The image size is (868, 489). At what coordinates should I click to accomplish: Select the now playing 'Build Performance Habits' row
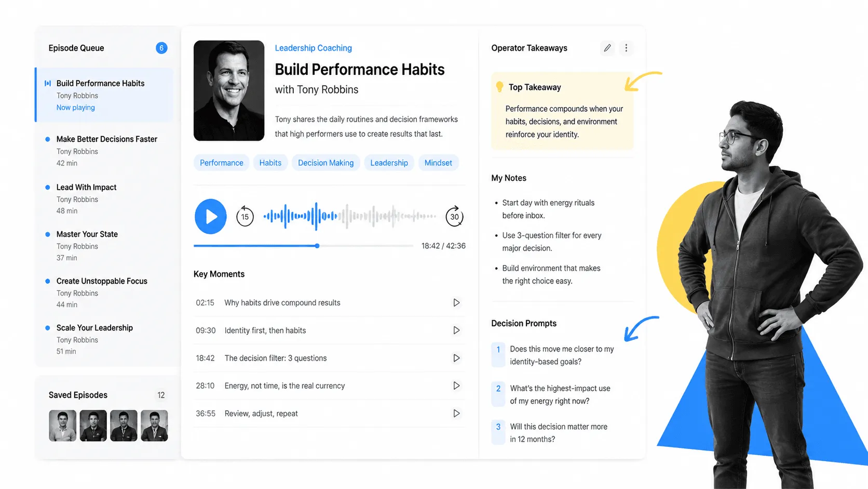click(x=104, y=95)
